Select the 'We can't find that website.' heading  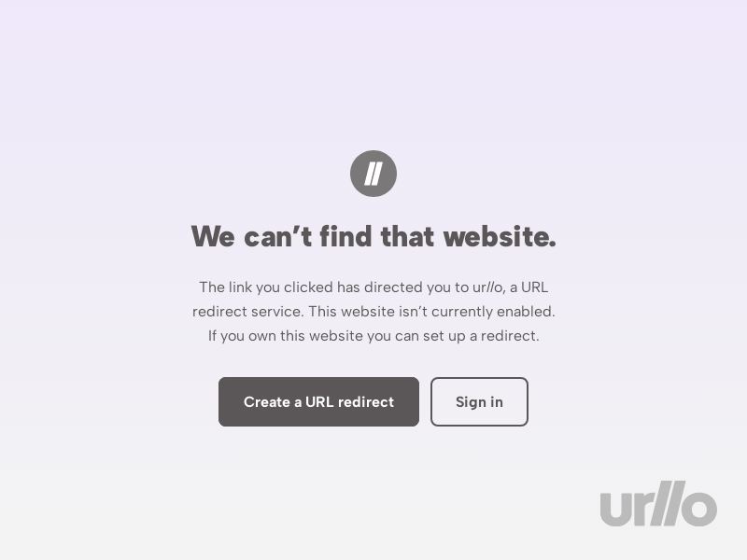tap(373, 236)
